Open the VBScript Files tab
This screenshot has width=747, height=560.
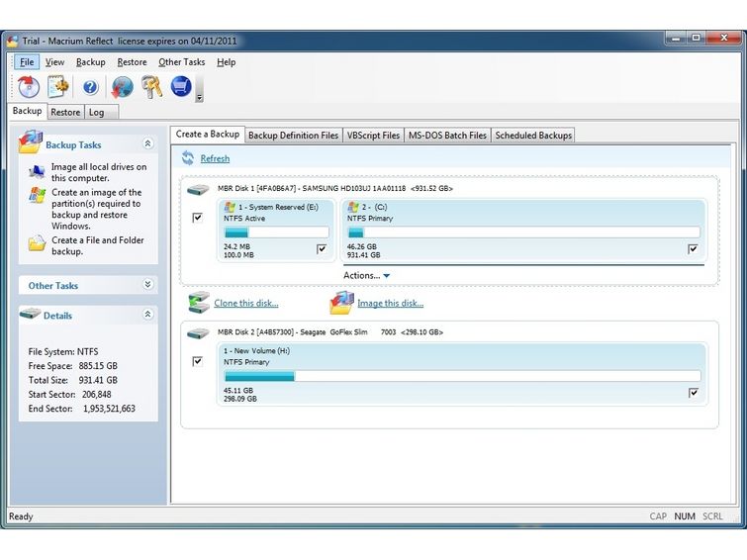[373, 136]
